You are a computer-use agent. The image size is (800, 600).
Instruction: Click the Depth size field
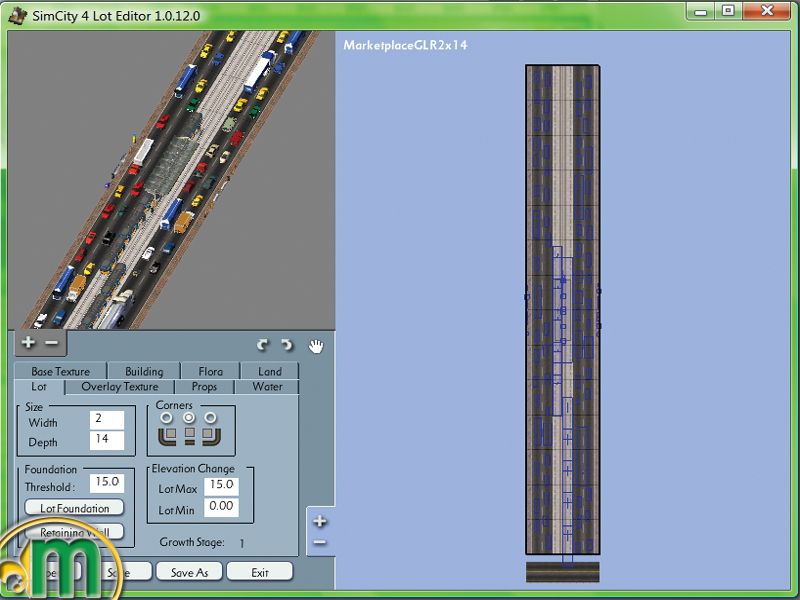tap(107, 440)
